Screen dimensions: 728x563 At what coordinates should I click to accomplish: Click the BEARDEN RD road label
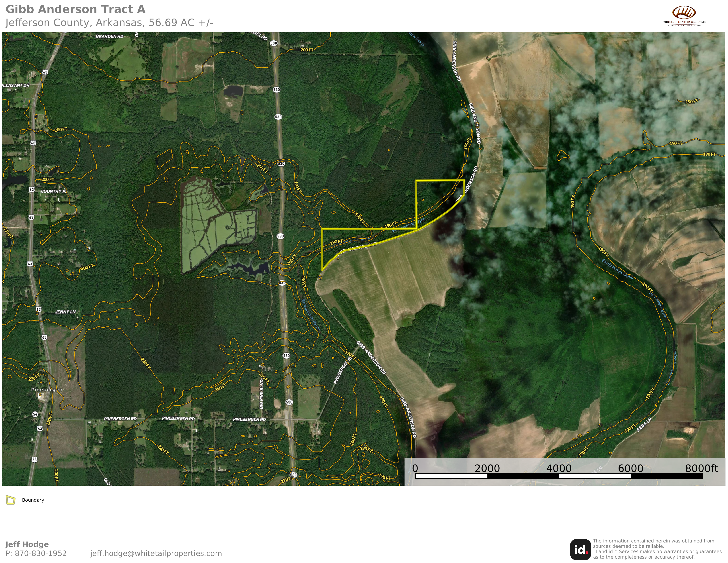pyautogui.click(x=109, y=36)
